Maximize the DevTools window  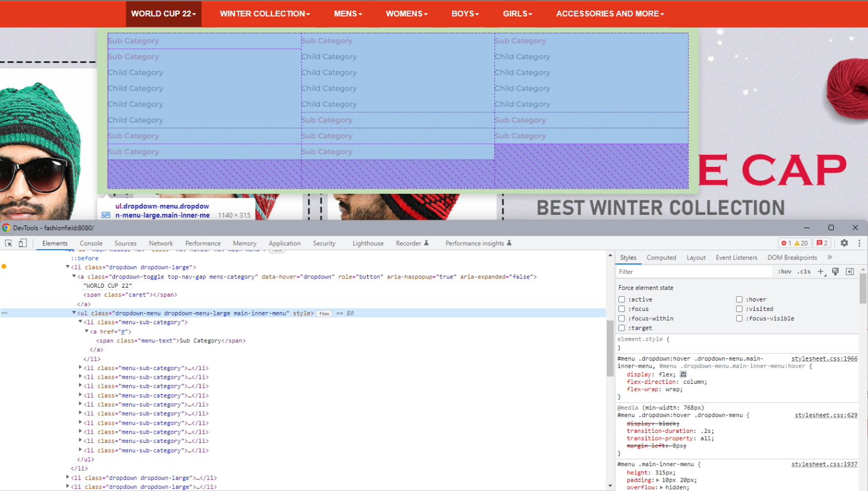click(x=831, y=228)
